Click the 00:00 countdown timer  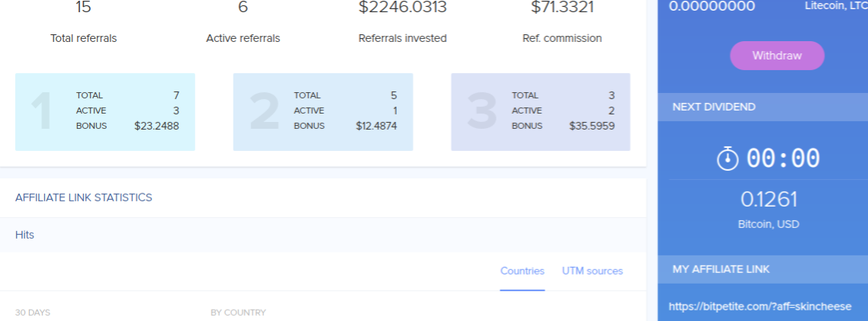(x=783, y=159)
